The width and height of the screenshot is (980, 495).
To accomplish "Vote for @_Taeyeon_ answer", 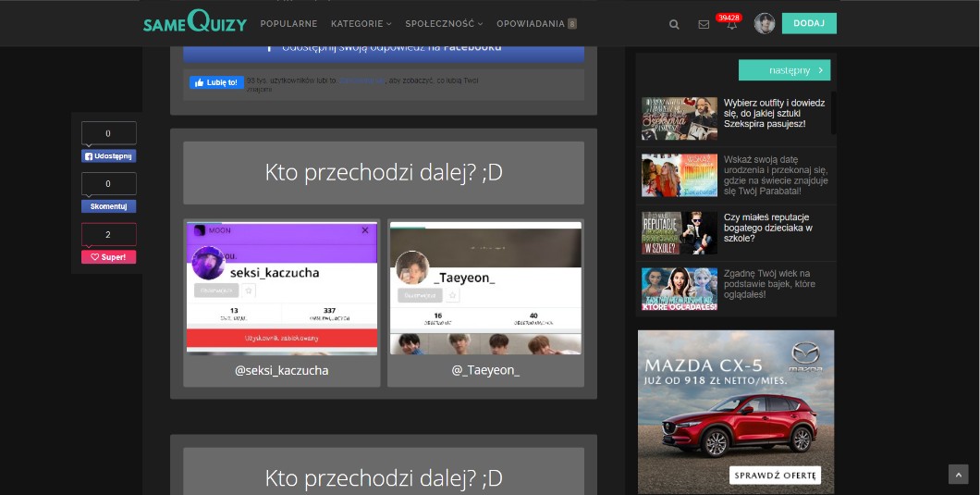I will pyautogui.click(x=485, y=303).
